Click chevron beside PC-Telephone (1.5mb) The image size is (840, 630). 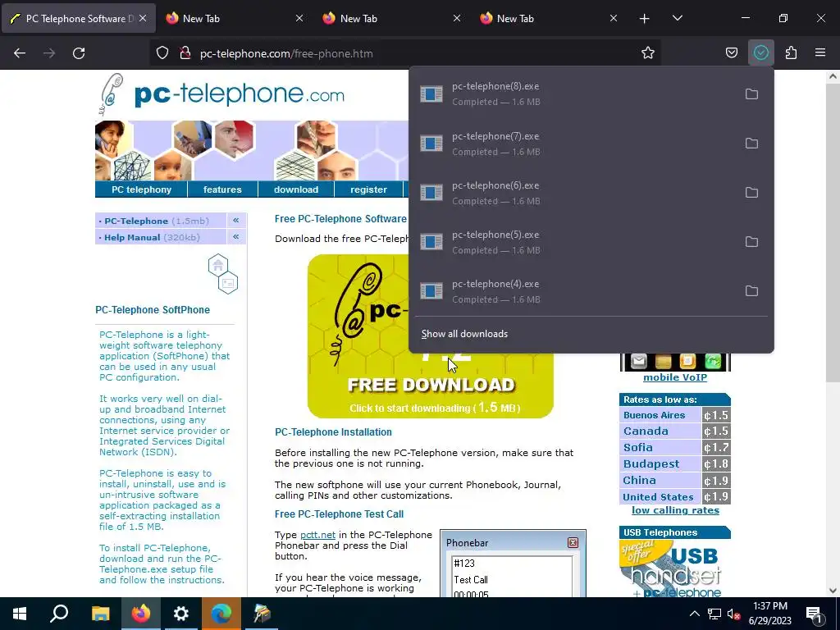235,220
